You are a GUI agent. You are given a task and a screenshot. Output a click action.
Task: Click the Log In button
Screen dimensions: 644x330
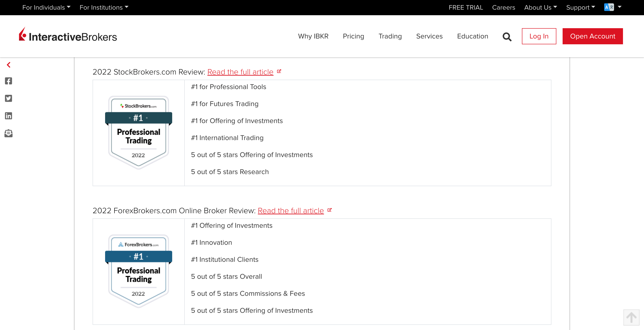539,36
